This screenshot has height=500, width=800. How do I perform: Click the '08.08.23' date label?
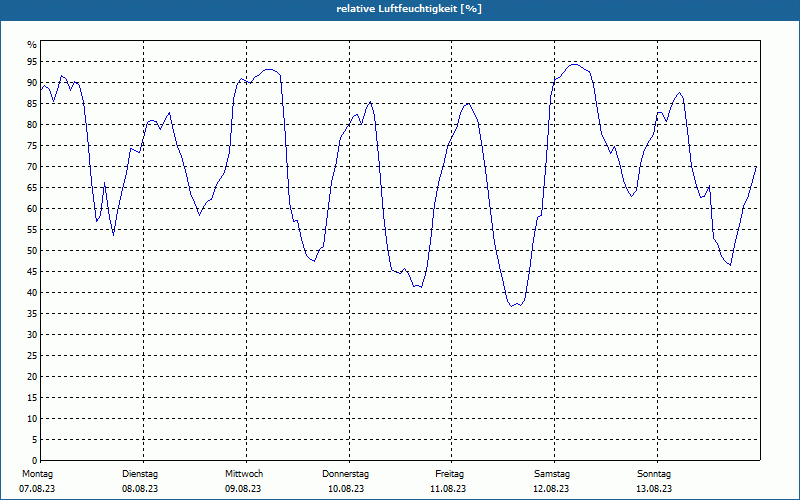[140, 489]
